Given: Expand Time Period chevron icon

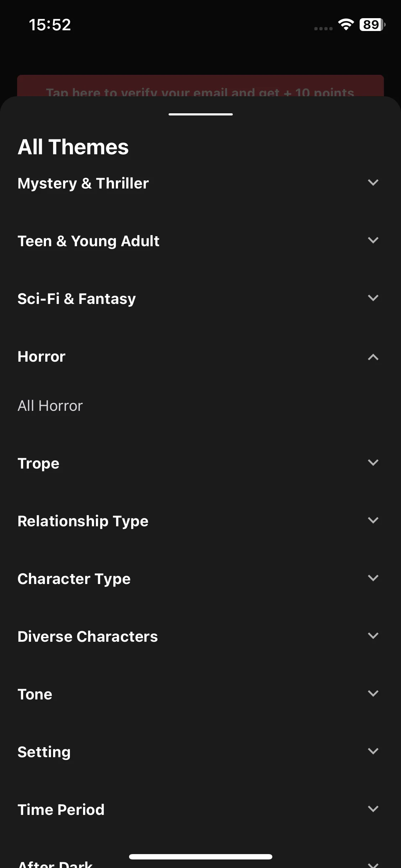Looking at the screenshot, I should point(373,809).
